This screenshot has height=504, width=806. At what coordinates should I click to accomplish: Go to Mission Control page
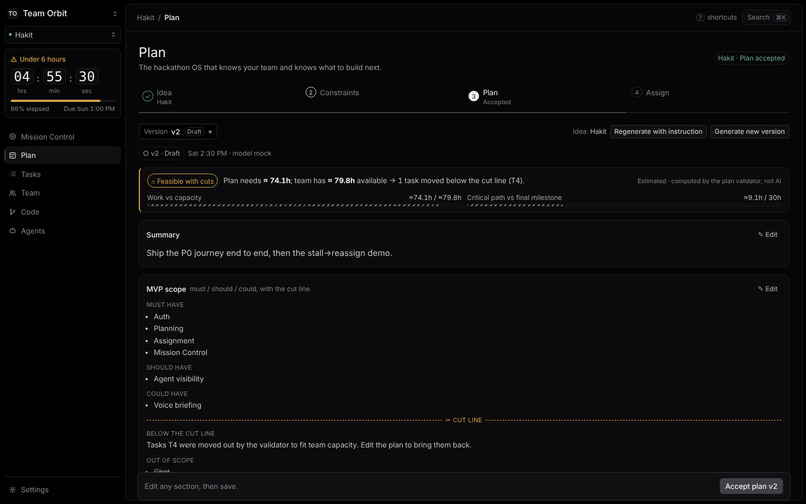[x=63, y=137]
